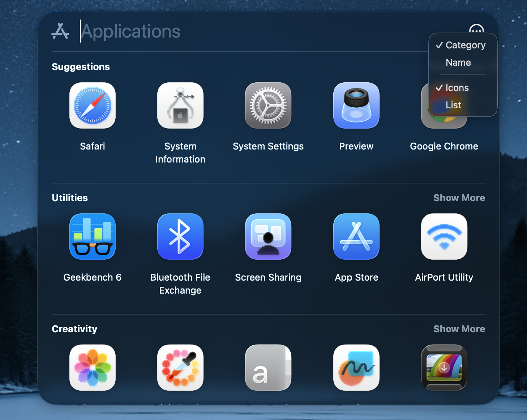The width and height of the screenshot is (527, 420).
Task: Choose Icons view mode
Action: (x=457, y=88)
